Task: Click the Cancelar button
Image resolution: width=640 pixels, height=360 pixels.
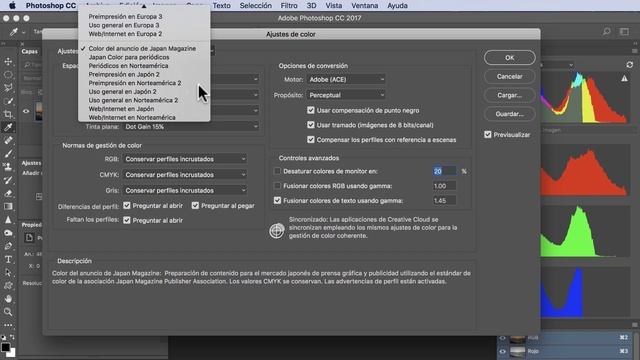Action: [509, 76]
